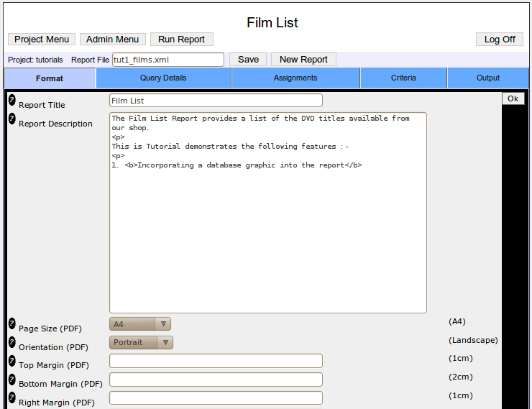Switch to the Query Details tab
The width and height of the screenshot is (532, 409).
tap(163, 78)
